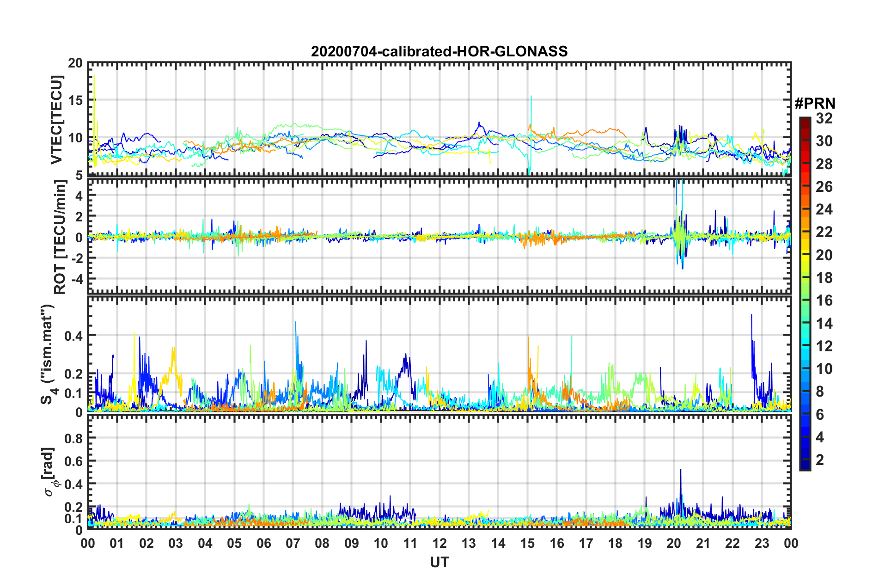
Task: Select the "0.2" tick on the sigma-phi axis
Action: point(74,507)
